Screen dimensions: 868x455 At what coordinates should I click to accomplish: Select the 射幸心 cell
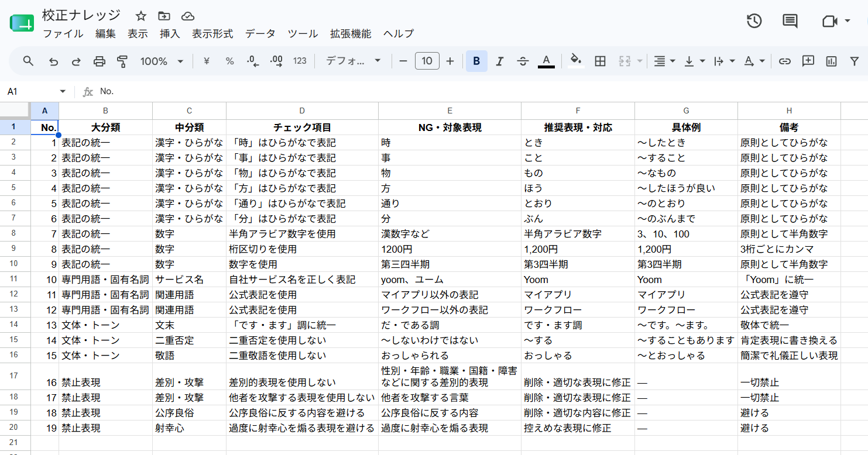[189, 428]
